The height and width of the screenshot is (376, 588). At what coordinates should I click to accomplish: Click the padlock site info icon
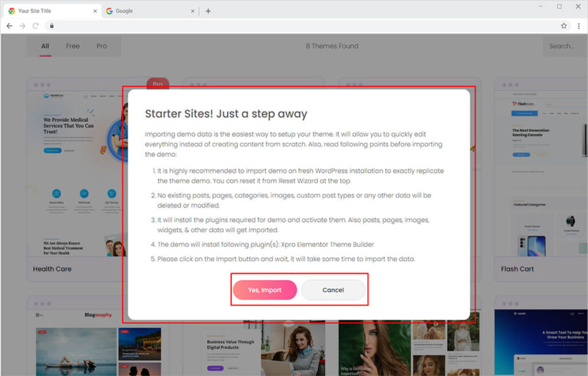[x=51, y=26]
